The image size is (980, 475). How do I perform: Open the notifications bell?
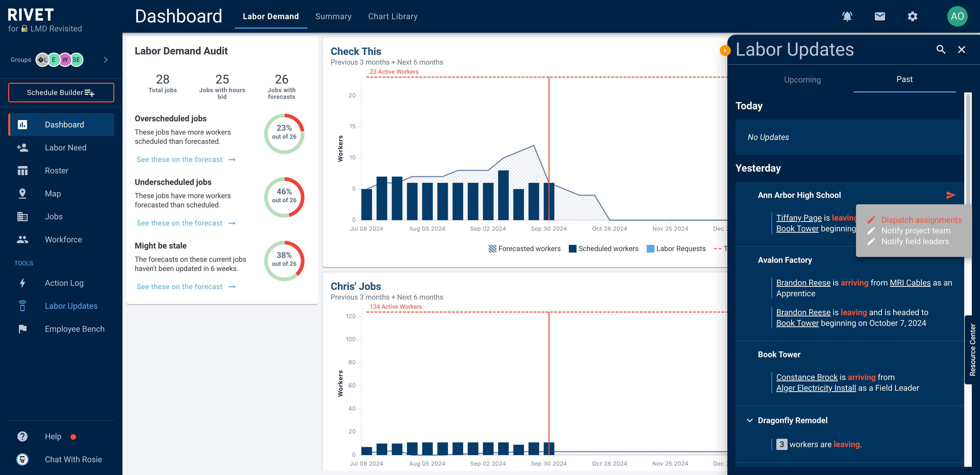coord(847,16)
